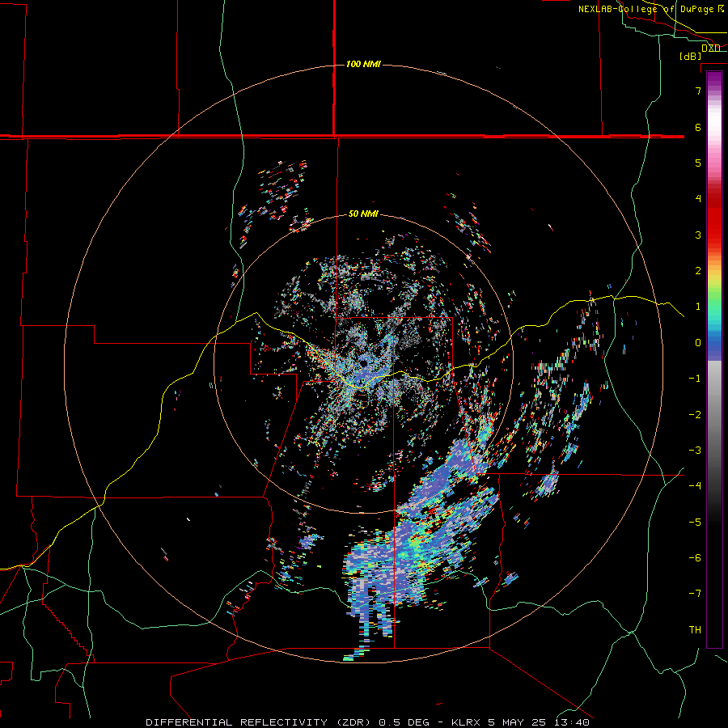Click the 3 dB scale value
This screenshot has height=728, width=728.
pos(698,235)
